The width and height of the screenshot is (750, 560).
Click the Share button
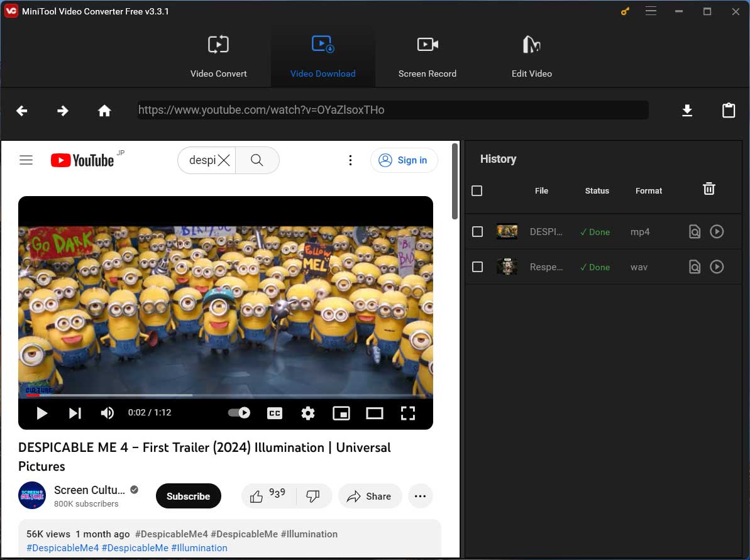click(370, 496)
